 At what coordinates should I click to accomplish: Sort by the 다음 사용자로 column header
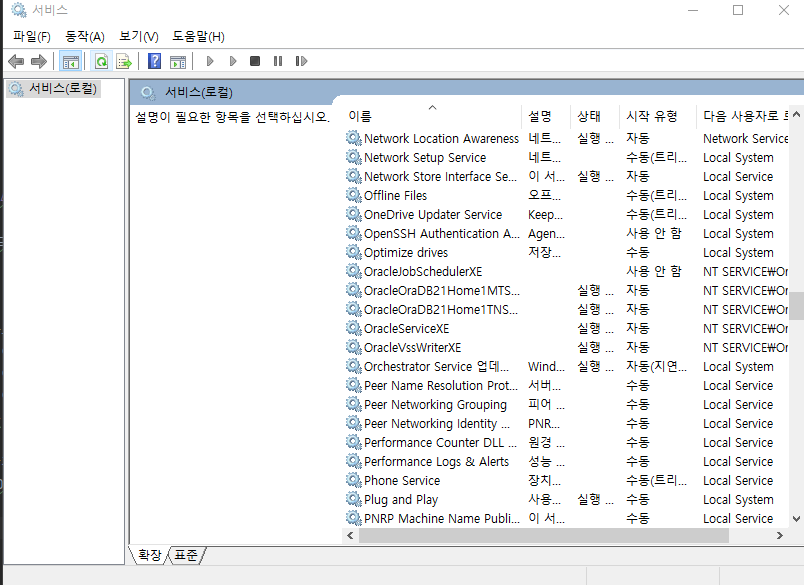coord(743,116)
